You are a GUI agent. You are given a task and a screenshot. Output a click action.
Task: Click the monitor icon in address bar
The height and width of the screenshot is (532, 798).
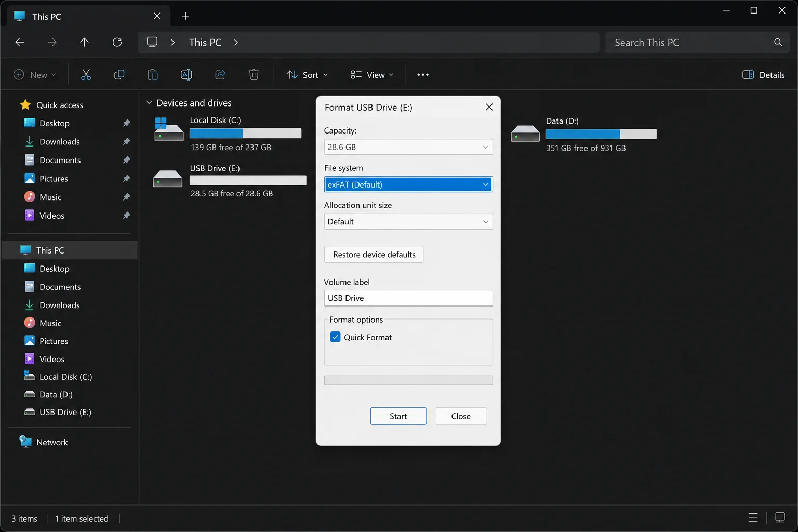[x=152, y=42]
